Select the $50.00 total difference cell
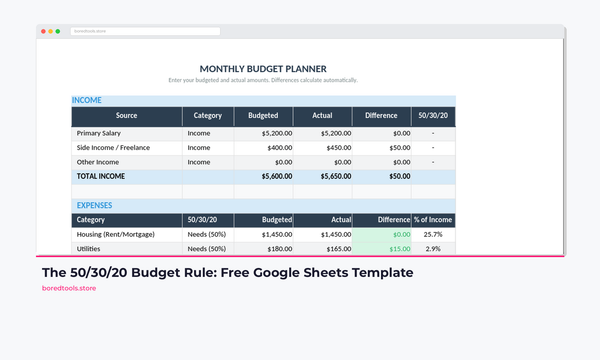 point(382,177)
